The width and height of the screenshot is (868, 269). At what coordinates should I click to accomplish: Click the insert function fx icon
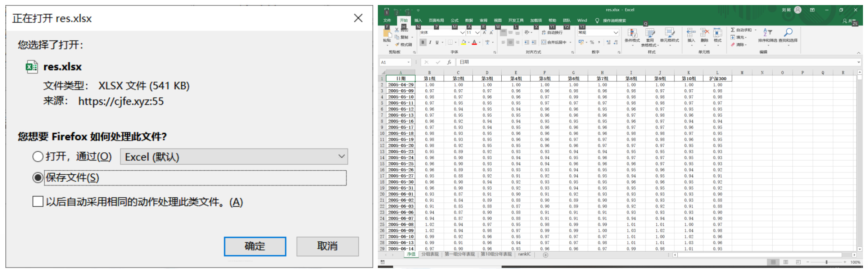(449, 62)
